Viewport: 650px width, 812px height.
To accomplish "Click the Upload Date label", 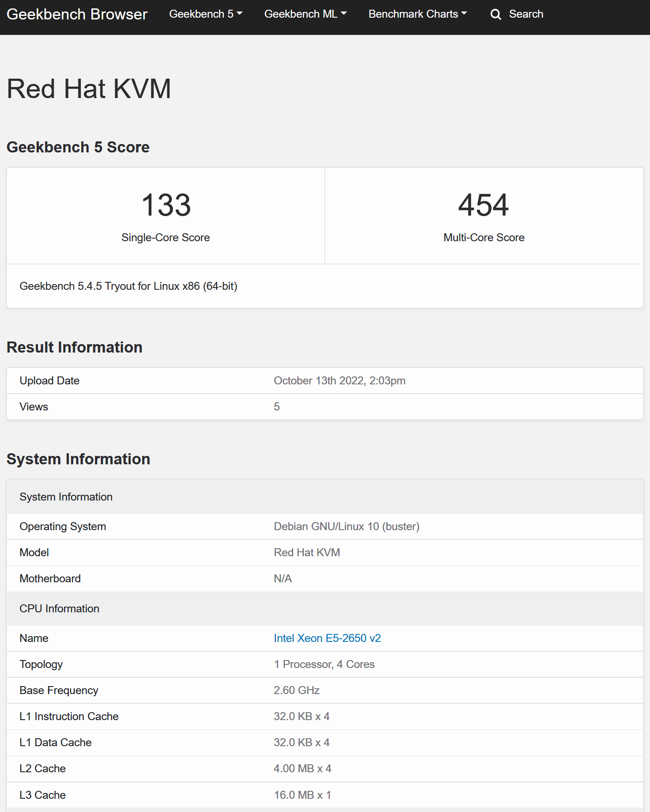I will [49, 381].
